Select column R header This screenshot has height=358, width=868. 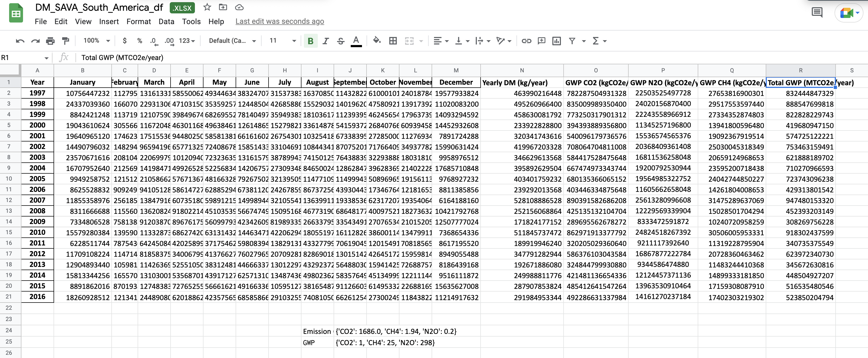point(800,70)
